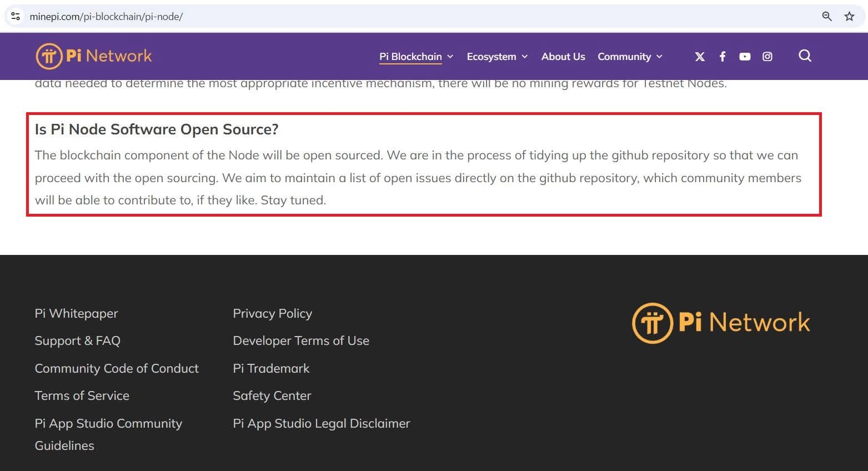
Task: Expand the Pi Blockchain dropdown menu
Action: tap(416, 57)
